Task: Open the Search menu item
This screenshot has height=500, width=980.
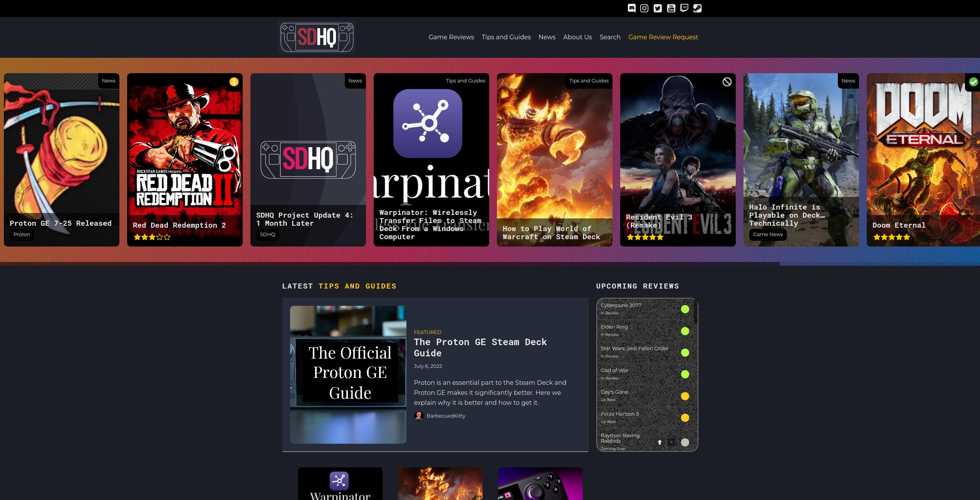Action: [610, 37]
